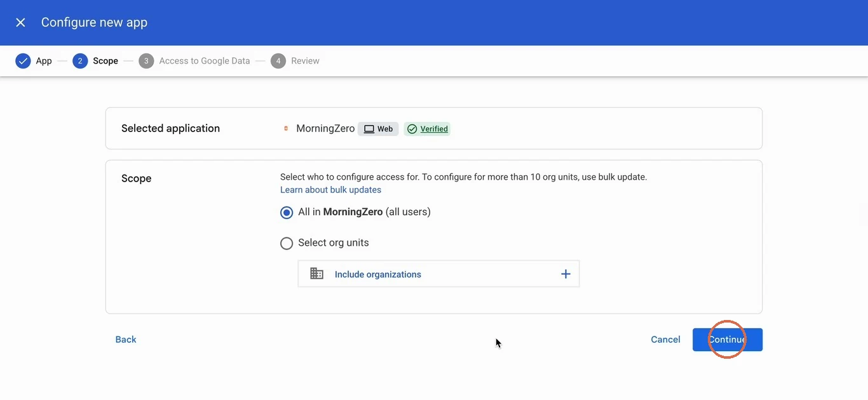
Task: Close the Configure new app dialog
Action: click(20, 23)
